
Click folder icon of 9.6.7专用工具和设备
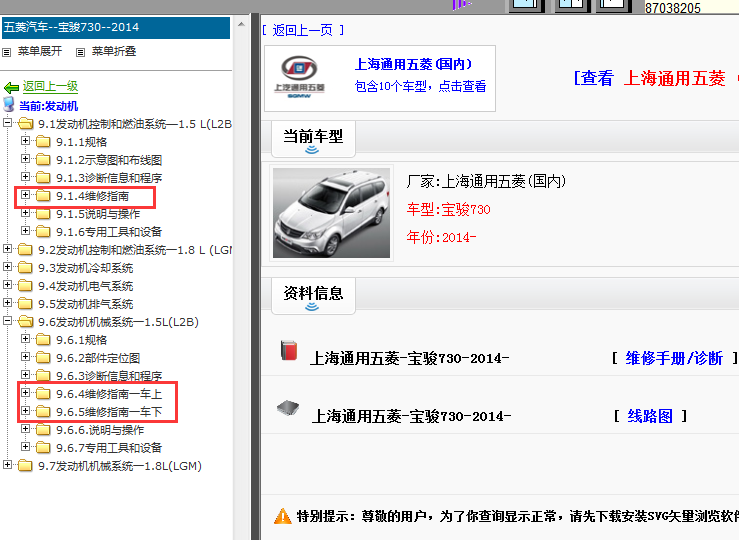click(43, 447)
